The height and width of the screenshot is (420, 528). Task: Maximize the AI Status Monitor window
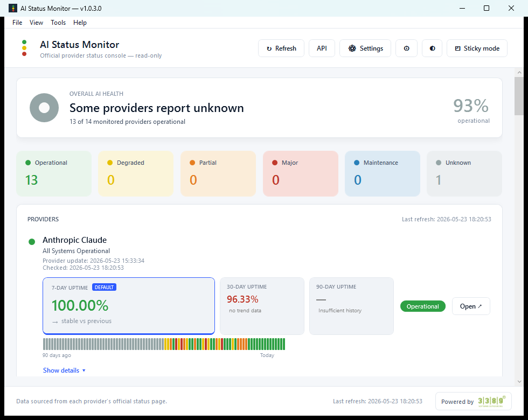click(x=487, y=8)
